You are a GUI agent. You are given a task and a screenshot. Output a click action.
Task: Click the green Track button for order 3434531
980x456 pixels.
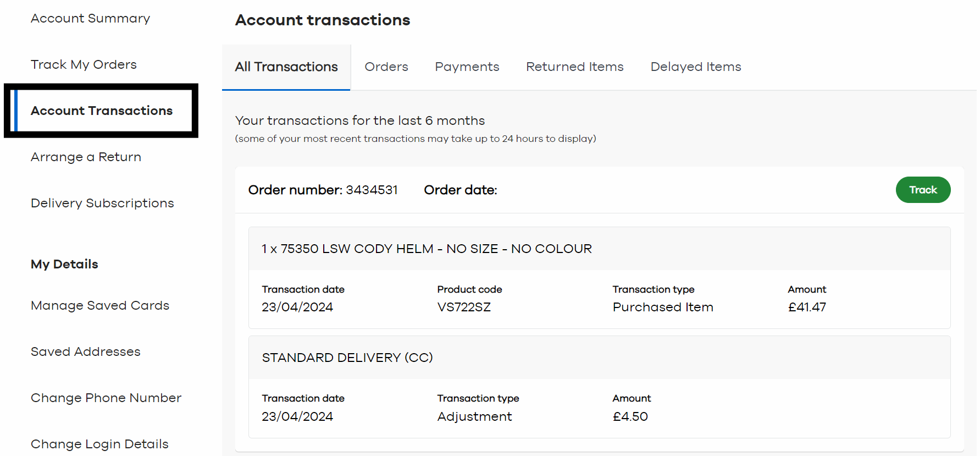[x=923, y=190]
